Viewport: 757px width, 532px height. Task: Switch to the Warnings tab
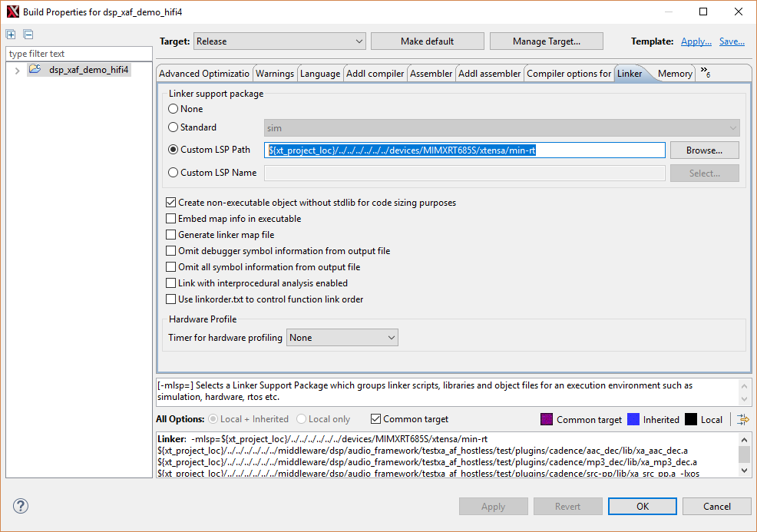click(x=274, y=74)
